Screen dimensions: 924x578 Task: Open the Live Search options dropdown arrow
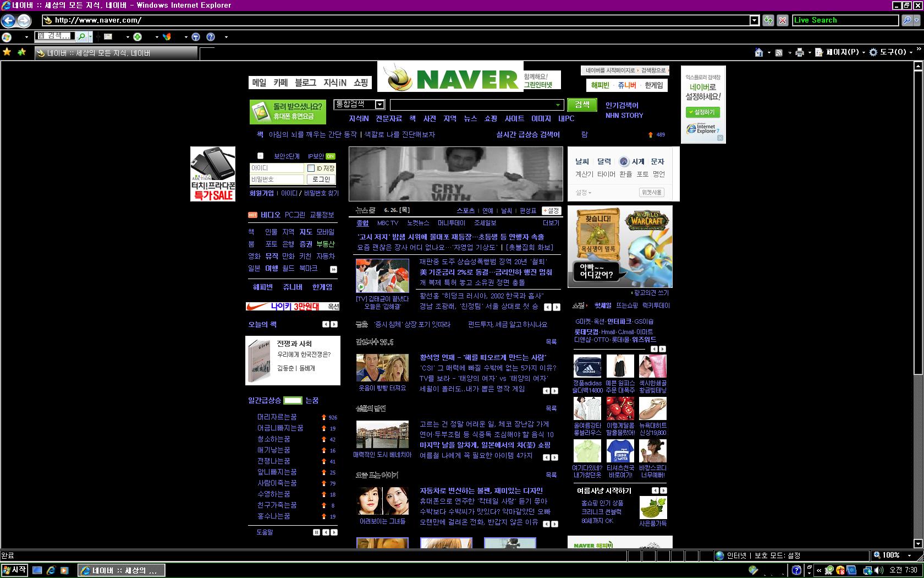pos(917,20)
